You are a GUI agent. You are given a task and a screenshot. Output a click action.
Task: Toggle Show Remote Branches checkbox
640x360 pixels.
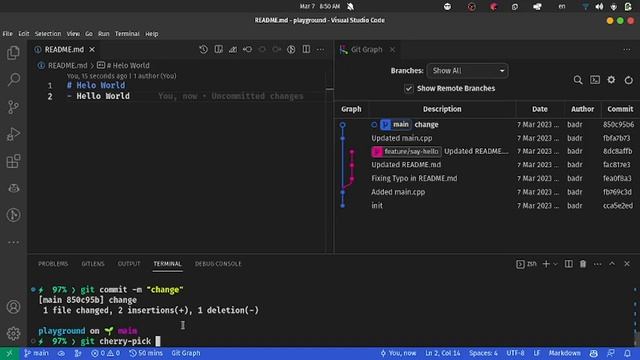point(409,89)
